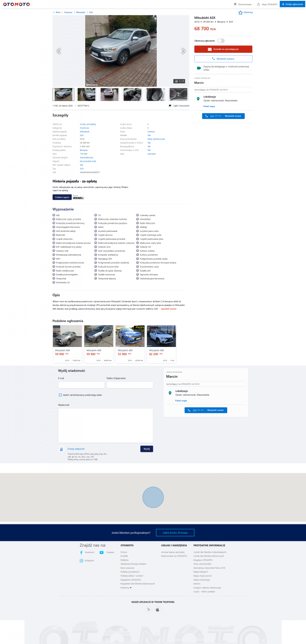Open the Moje OTOMOTO account menu
This screenshot has width=306, height=644.
pos(267,4)
